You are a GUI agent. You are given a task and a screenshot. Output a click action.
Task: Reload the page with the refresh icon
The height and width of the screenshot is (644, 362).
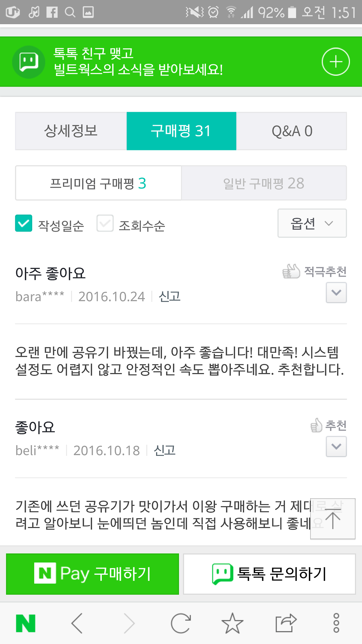(x=181, y=623)
